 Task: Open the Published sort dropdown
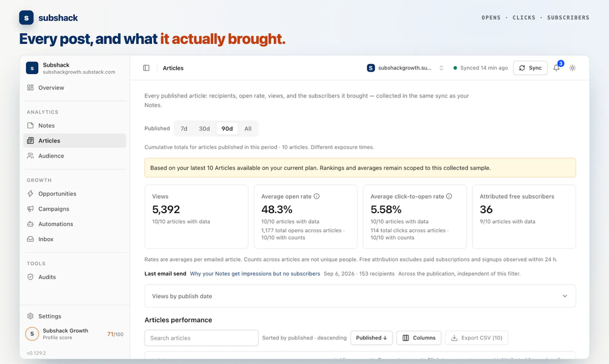click(371, 338)
